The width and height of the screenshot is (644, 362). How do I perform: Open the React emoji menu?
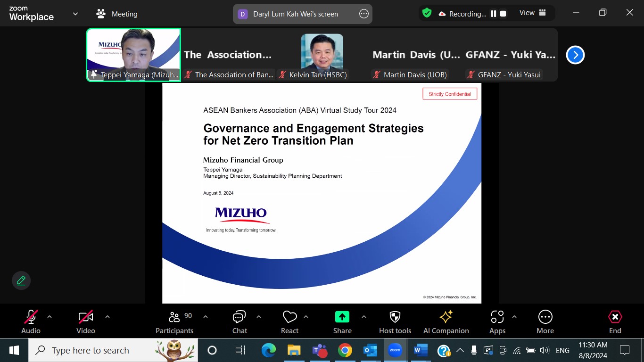click(289, 321)
